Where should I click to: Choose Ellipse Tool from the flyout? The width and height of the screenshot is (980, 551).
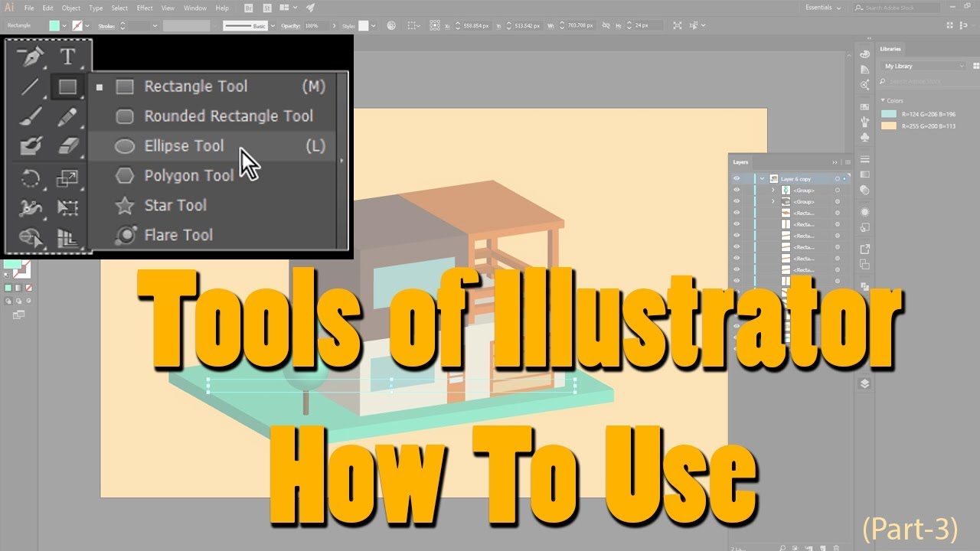pos(212,146)
